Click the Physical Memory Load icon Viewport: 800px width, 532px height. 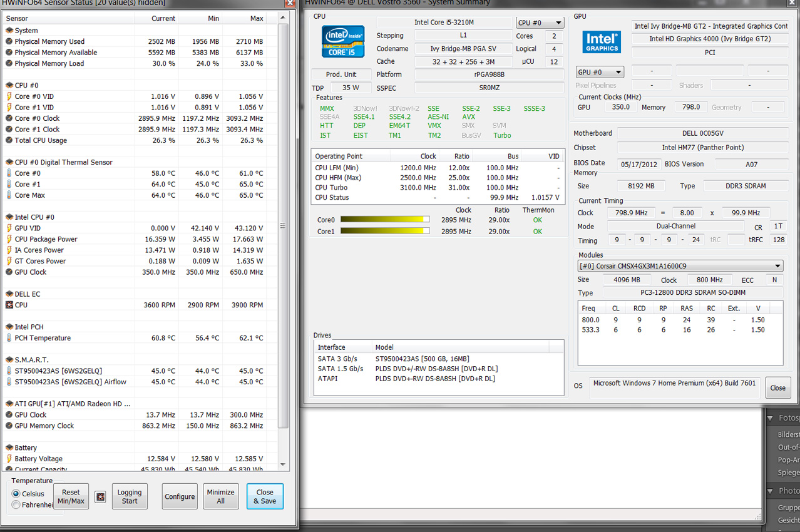(x=9, y=63)
